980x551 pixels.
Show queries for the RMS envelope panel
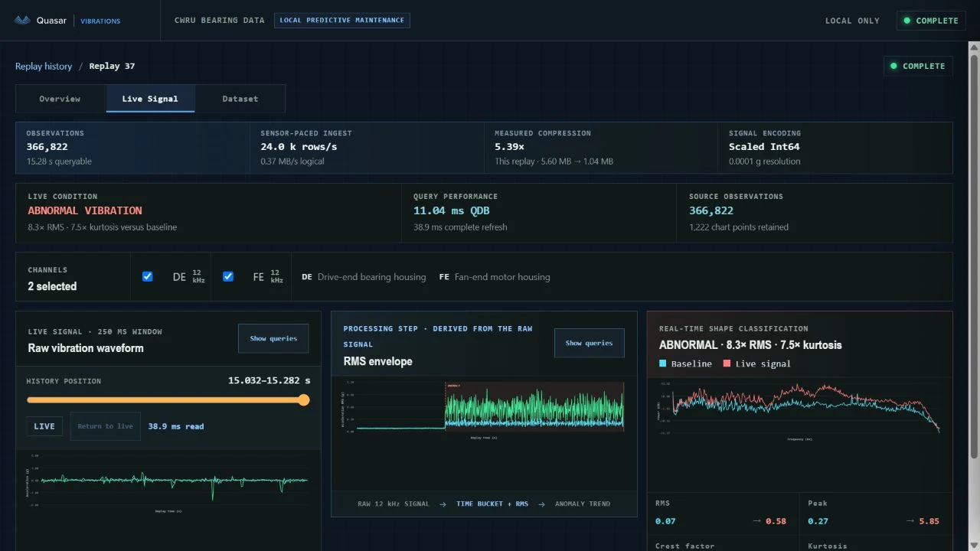[589, 343]
